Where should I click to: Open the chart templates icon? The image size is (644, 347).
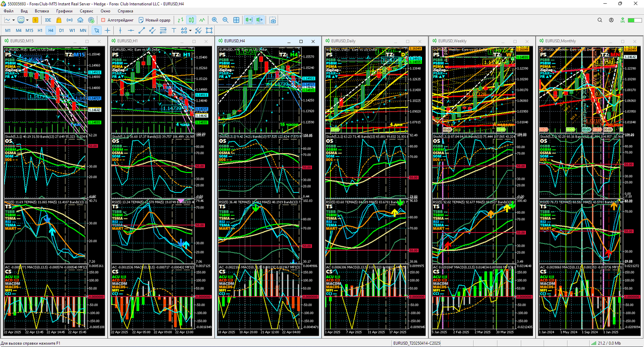coord(21,20)
